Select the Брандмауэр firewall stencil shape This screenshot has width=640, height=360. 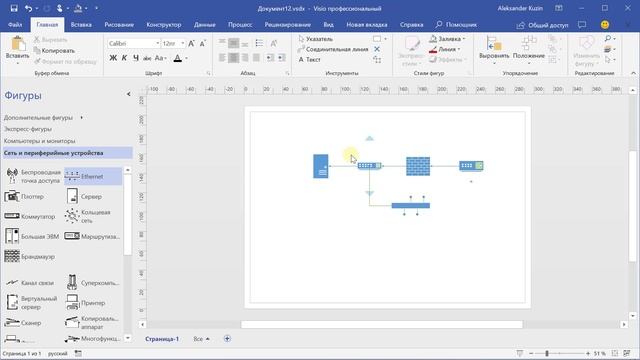30,256
